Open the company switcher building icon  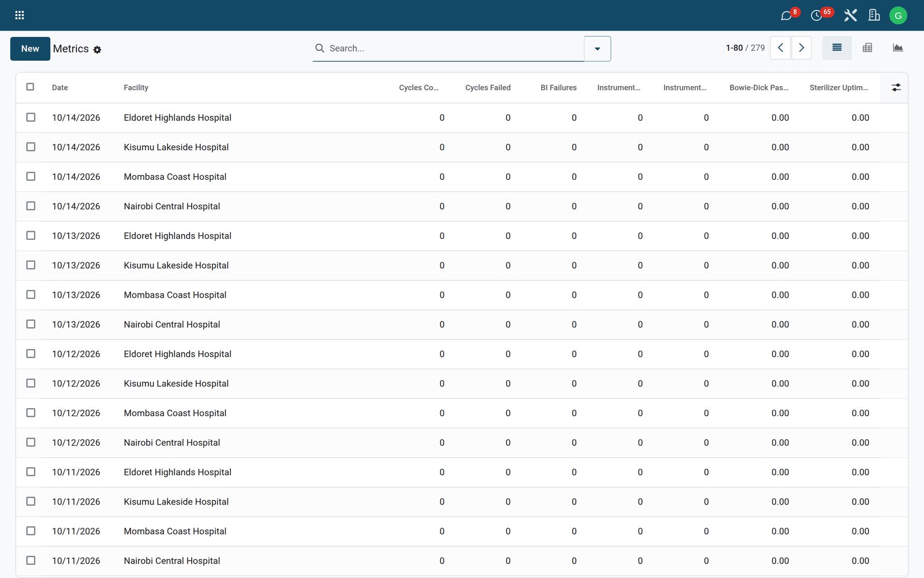tap(874, 16)
